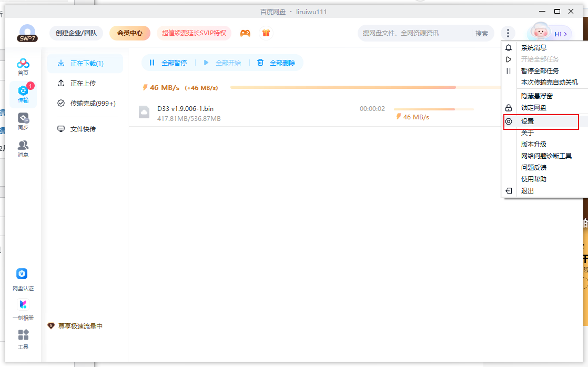Viewport: 588px width, 367px height.
Task: Open 会员中心 member center
Action: (130, 33)
